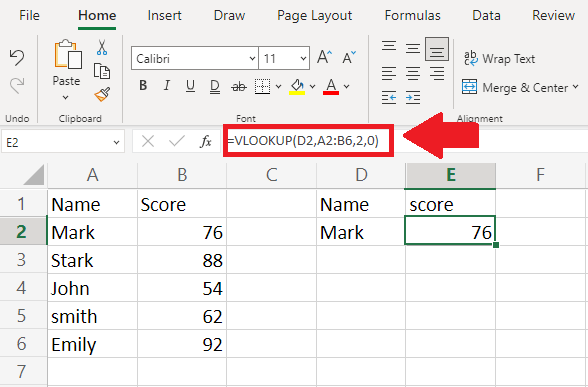This screenshot has width=588, height=387.
Task: Open the Formulas ribbon tab
Action: coord(412,15)
